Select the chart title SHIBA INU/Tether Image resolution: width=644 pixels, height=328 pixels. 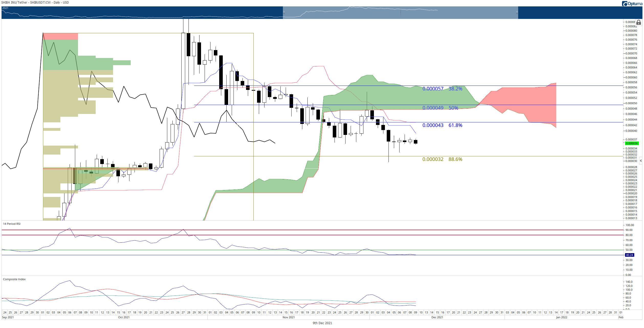pyautogui.click(x=14, y=3)
